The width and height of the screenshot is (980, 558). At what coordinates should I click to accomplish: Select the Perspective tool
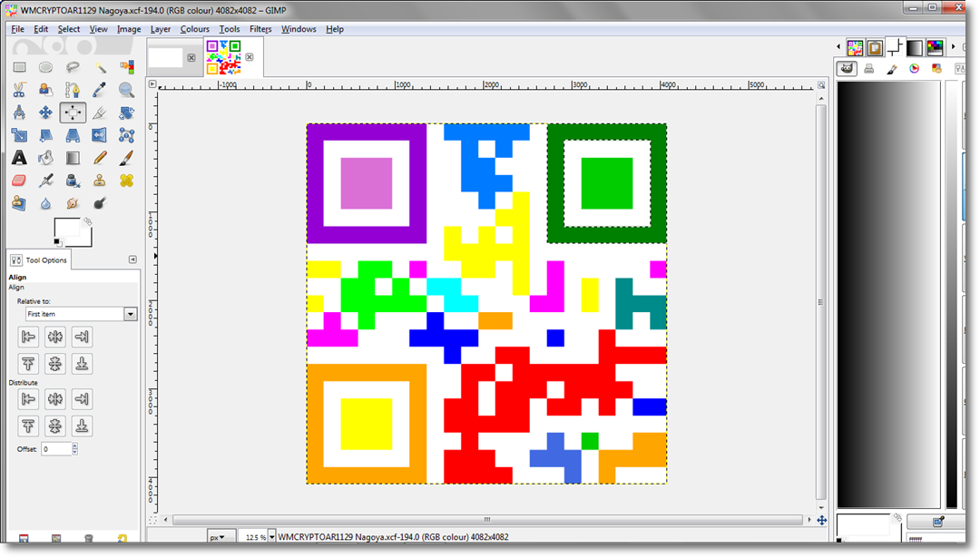(73, 135)
